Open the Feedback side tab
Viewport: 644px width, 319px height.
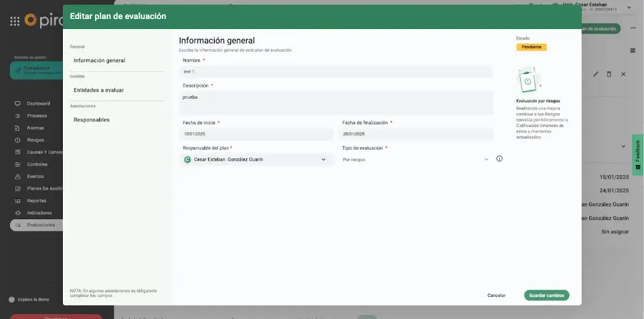(x=638, y=155)
